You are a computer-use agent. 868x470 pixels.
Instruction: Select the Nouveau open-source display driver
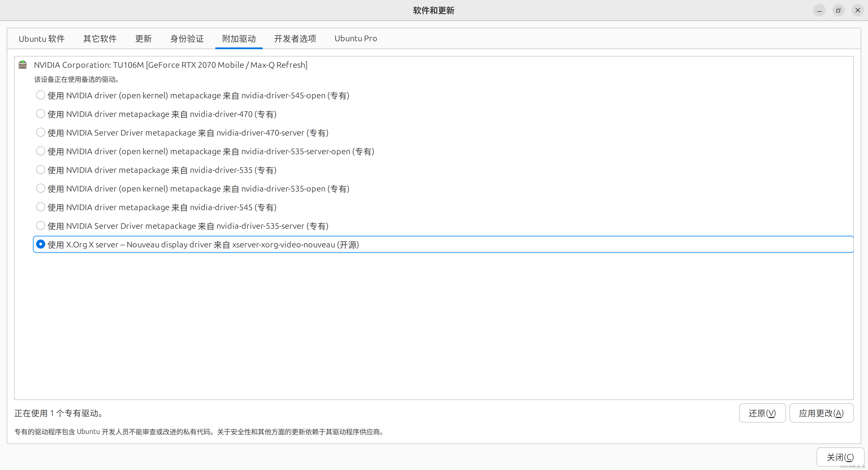pos(40,244)
